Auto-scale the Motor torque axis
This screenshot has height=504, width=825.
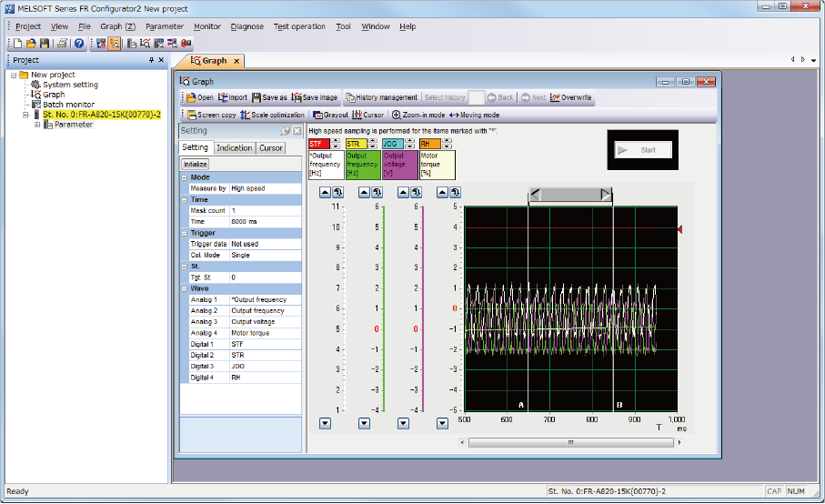(x=455, y=193)
